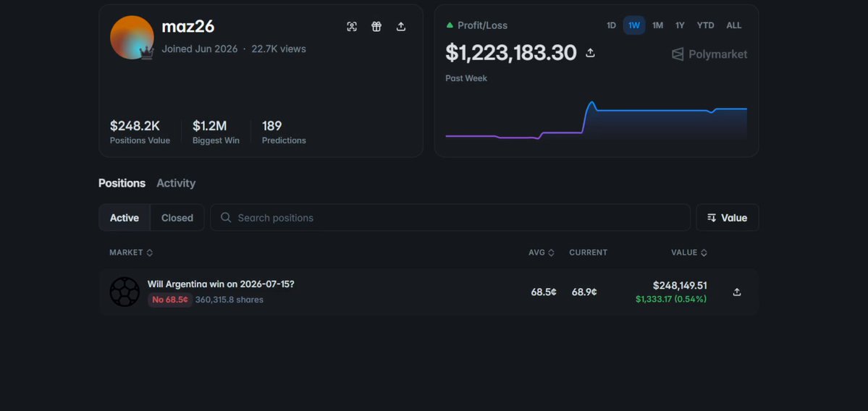
Task: Select the 1Y time range
Action: 680,25
